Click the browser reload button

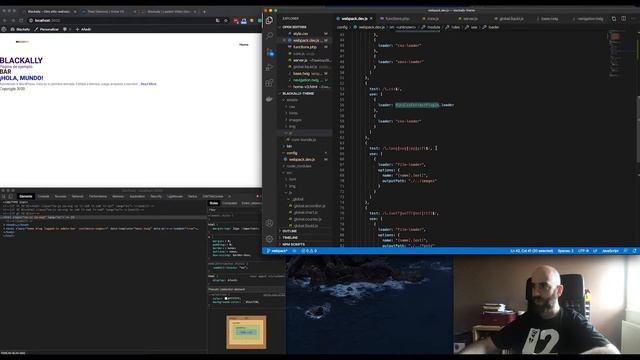(x=21, y=20)
